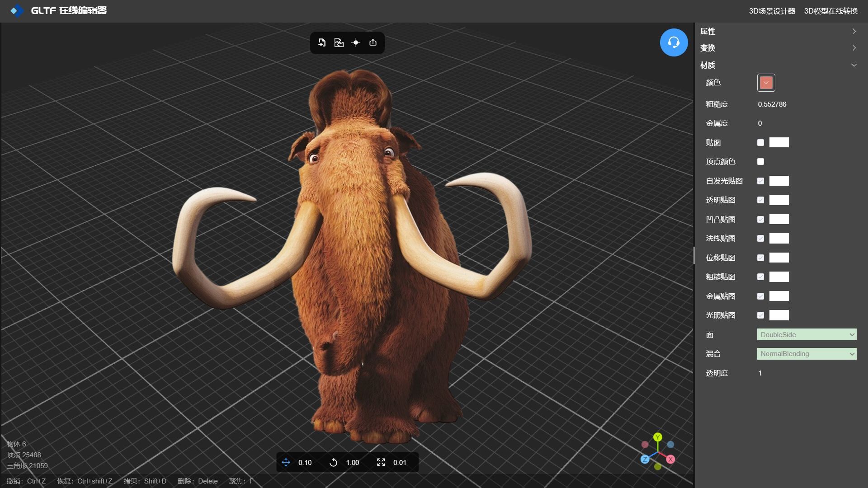Screen dimensions: 868x488
Task: Uncheck the 金属贴图 metalness map checkbox
Action: point(760,296)
